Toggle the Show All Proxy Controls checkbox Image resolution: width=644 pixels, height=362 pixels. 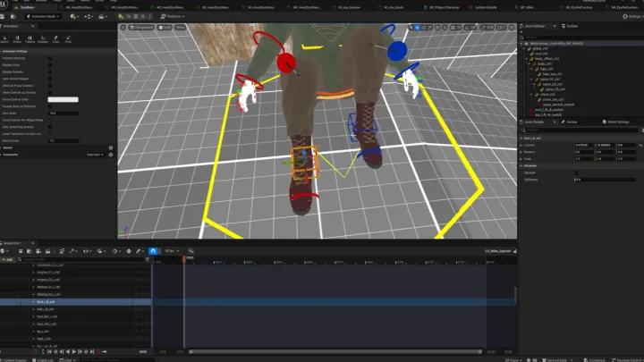(x=50, y=86)
